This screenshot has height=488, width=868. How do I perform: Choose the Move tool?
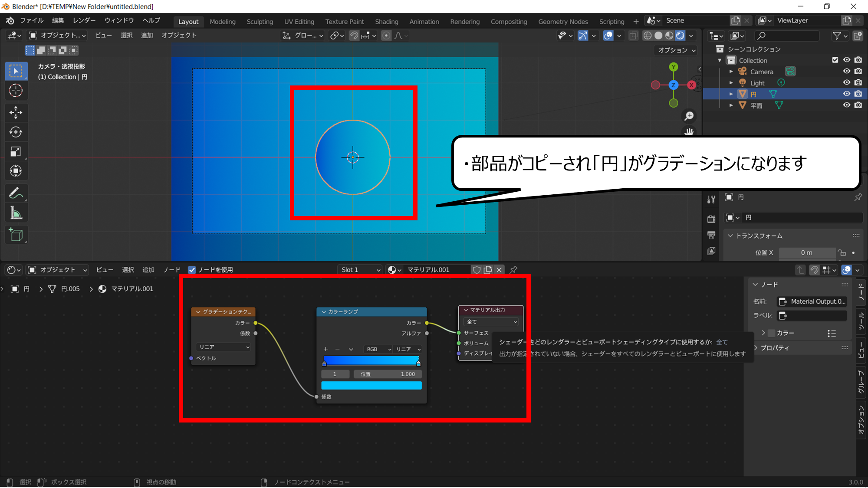[x=16, y=113]
